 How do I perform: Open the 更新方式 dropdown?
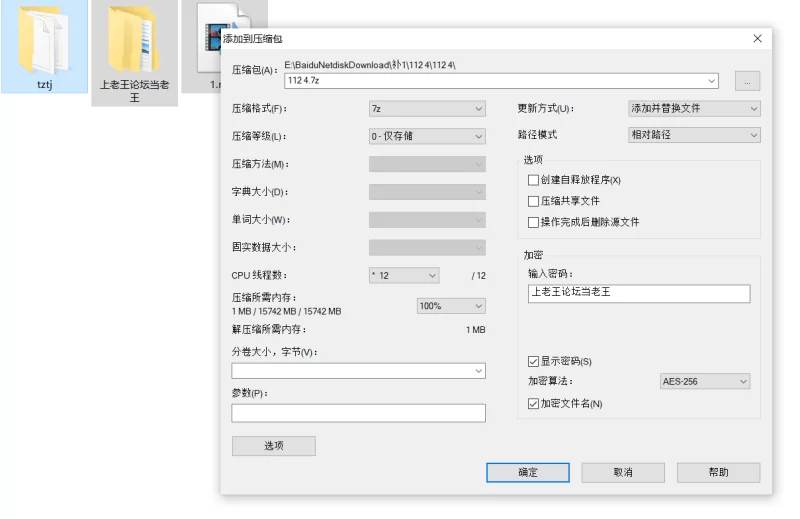694,108
